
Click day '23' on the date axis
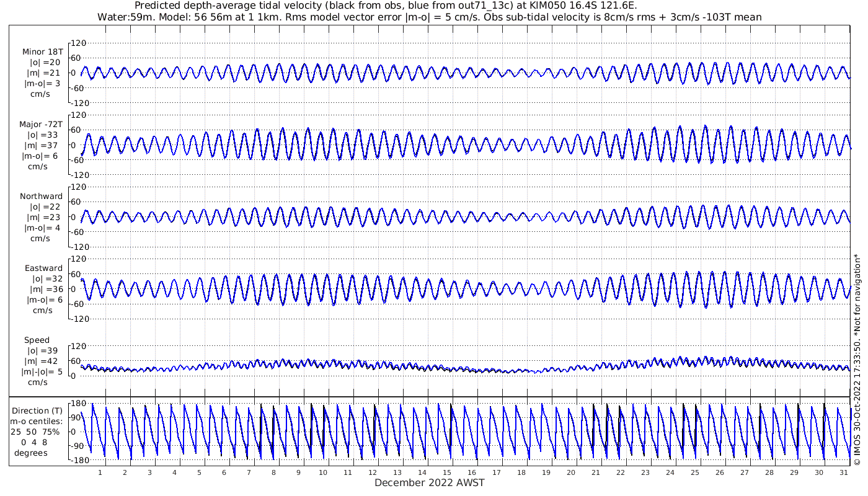click(645, 472)
